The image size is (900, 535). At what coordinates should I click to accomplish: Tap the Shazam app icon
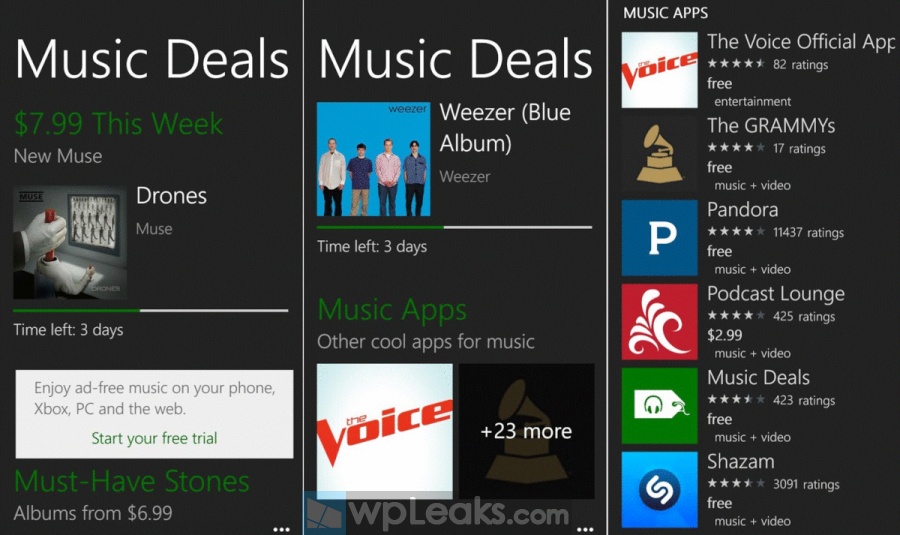point(660,490)
